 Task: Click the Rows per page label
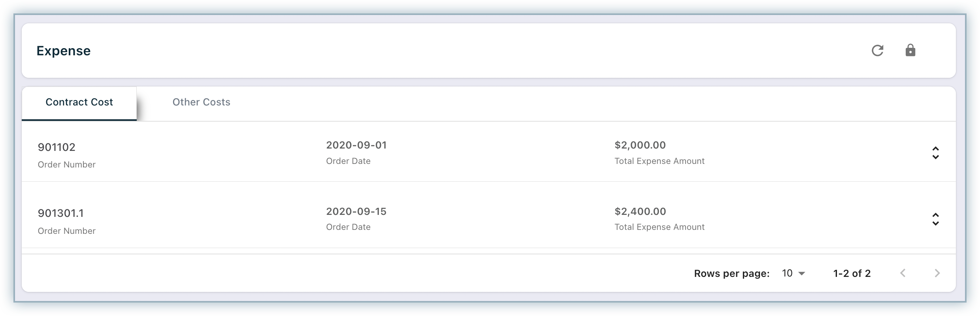[732, 274]
